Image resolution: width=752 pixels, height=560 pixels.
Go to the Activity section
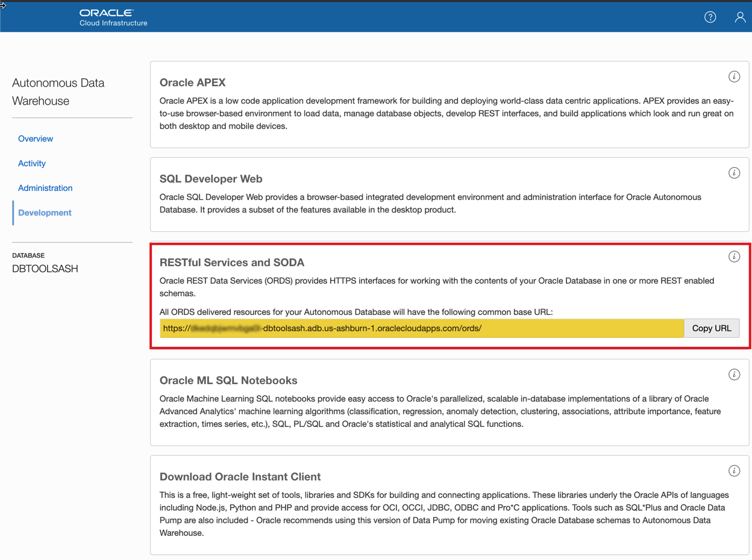click(x=32, y=163)
